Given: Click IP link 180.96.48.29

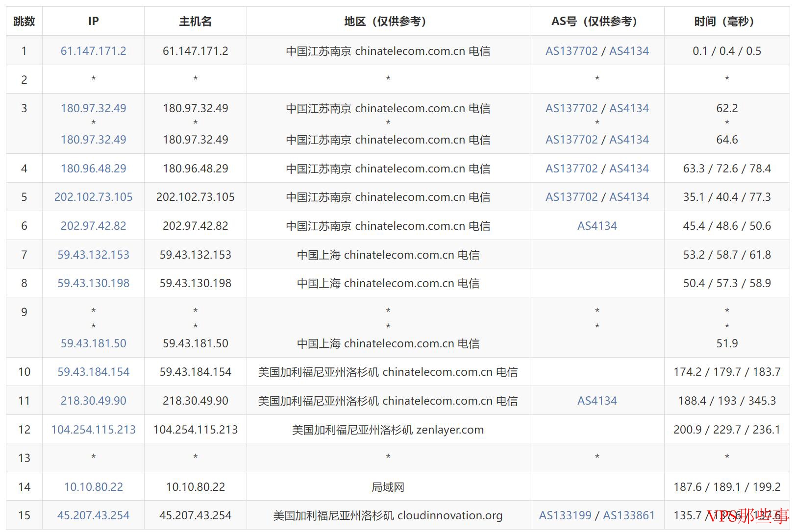Looking at the screenshot, I should pos(93,169).
